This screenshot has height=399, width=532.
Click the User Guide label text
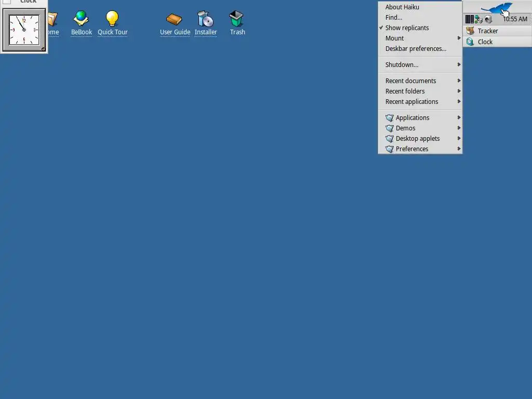[175, 32]
